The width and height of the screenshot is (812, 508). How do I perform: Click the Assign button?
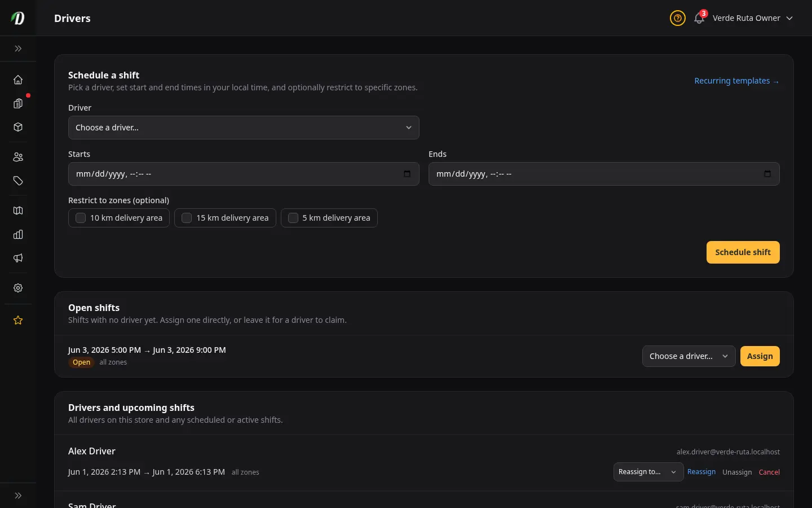click(760, 356)
